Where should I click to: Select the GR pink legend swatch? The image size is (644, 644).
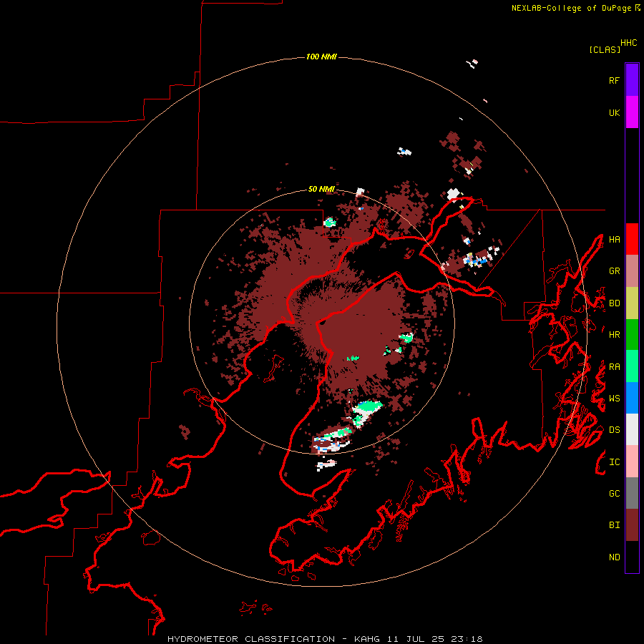point(632,271)
